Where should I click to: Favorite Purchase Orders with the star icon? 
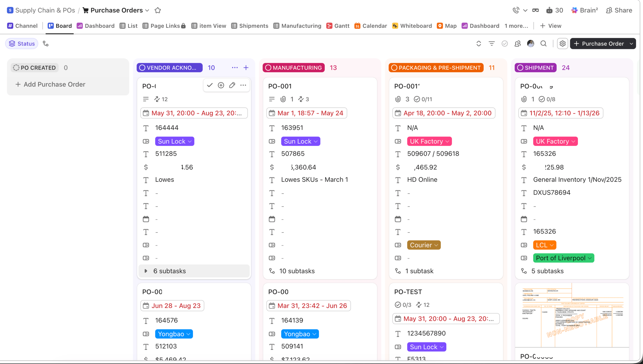point(157,10)
